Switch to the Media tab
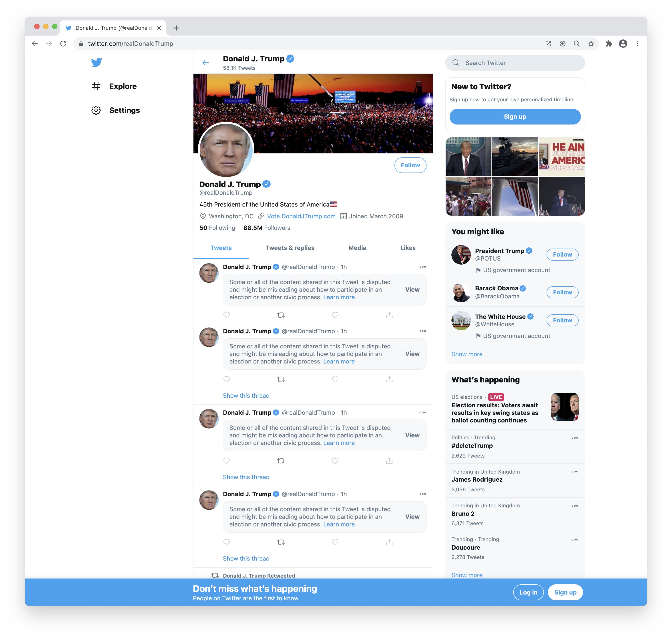 pos(357,248)
